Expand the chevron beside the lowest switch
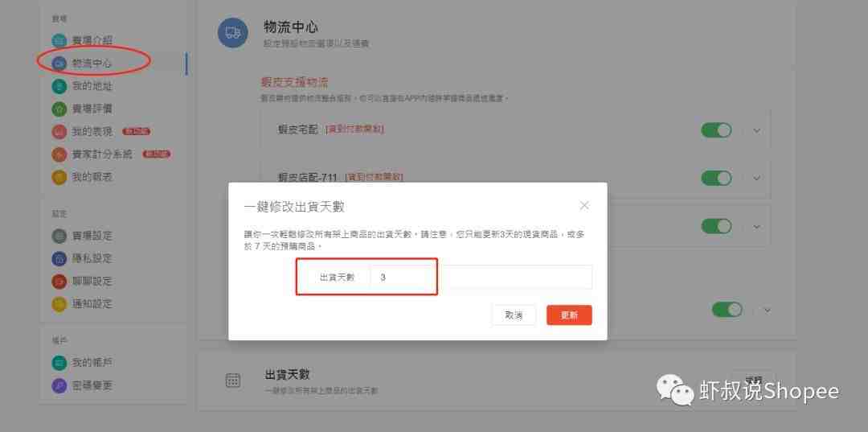The width and height of the screenshot is (868, 432). [x=768, y=311]
